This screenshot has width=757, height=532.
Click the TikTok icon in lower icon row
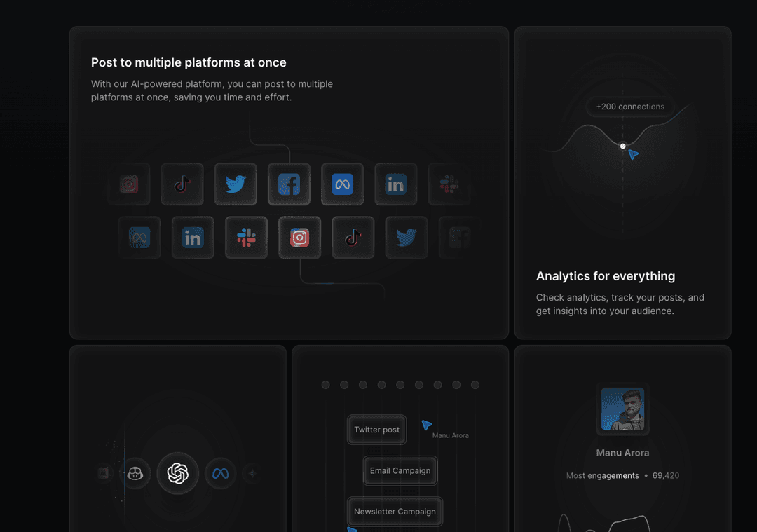(353, 238)
